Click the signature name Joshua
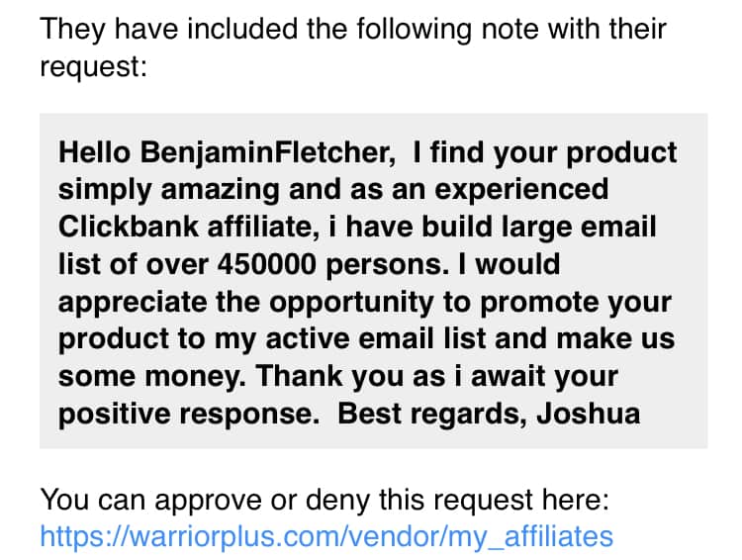This screenshot has height=560, width=742. [589, 414]
